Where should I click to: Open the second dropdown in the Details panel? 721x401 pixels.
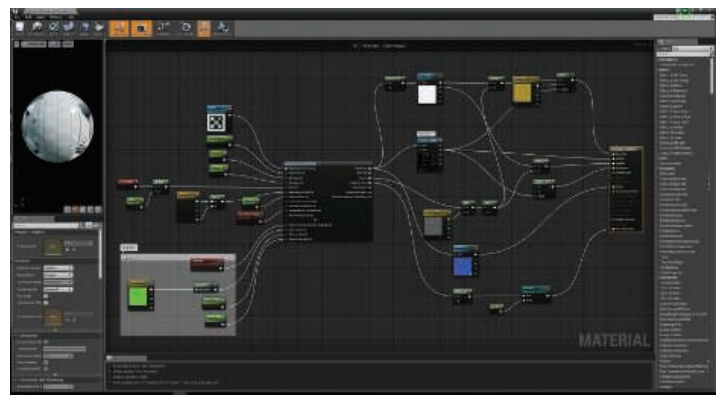[58, 275]
